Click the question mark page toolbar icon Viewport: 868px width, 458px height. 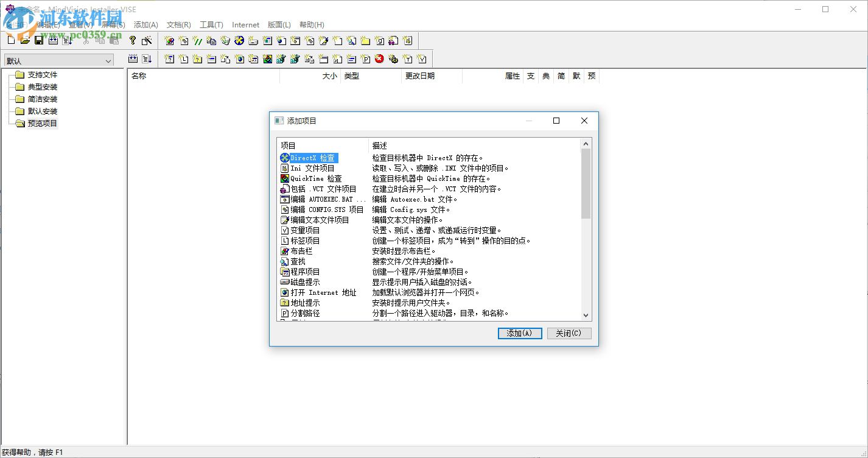coord(169,59)
